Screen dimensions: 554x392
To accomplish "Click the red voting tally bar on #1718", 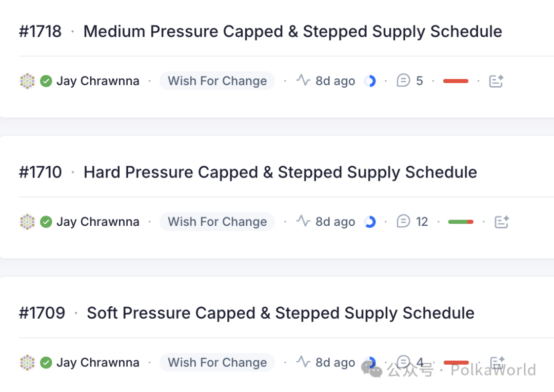I will tap(456, 81).
